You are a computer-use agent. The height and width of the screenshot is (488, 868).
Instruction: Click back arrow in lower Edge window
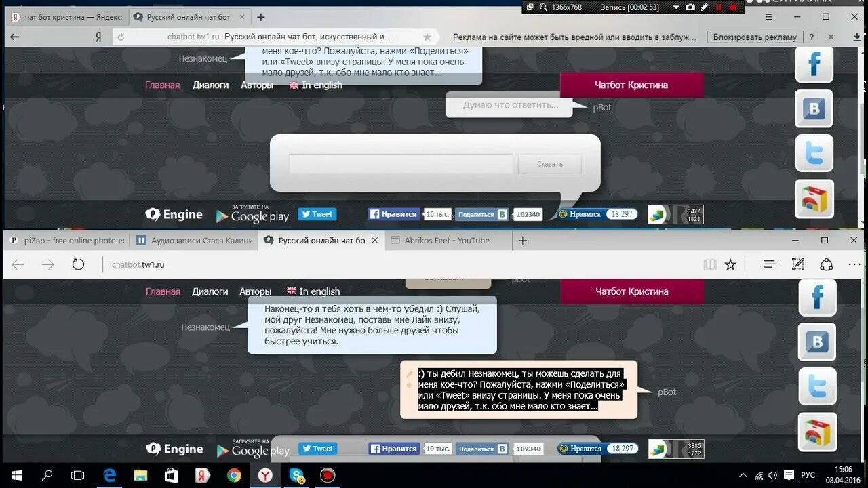[18, 264]
